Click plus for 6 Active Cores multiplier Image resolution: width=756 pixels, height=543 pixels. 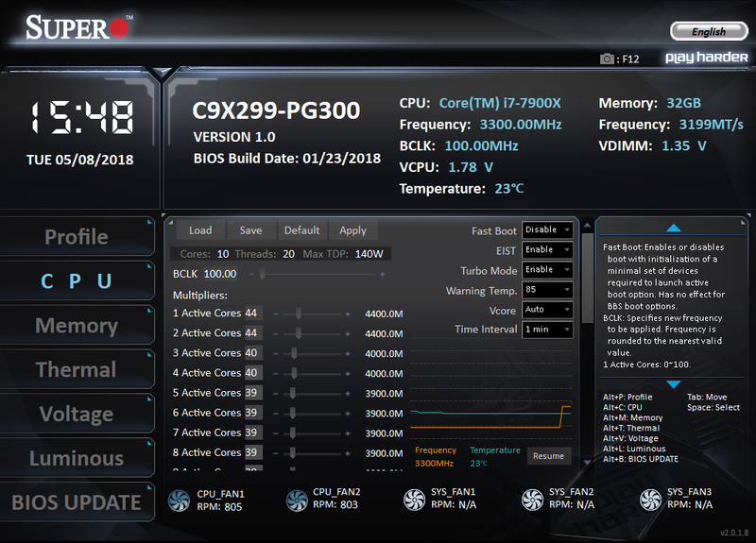(348, 414)
